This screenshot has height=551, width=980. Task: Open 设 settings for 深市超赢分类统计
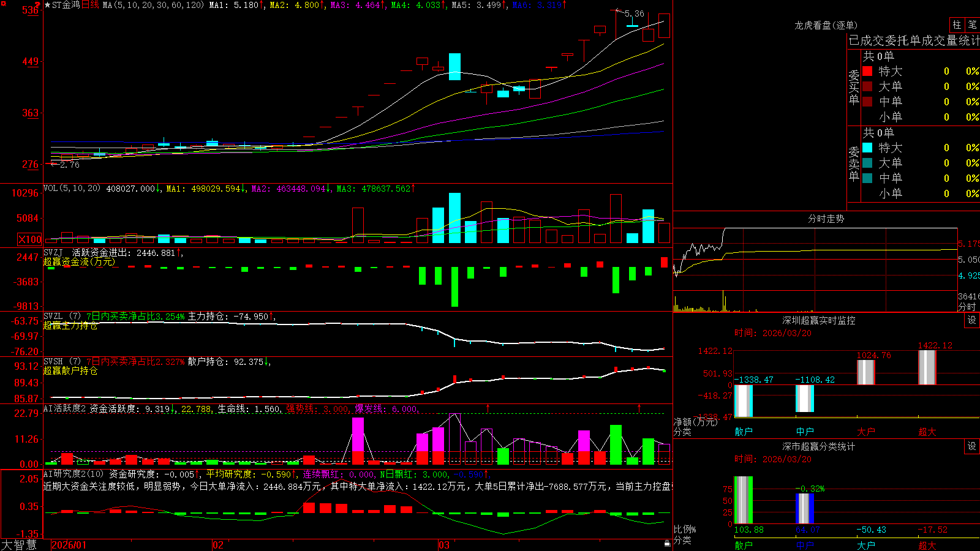click(972, 446)
